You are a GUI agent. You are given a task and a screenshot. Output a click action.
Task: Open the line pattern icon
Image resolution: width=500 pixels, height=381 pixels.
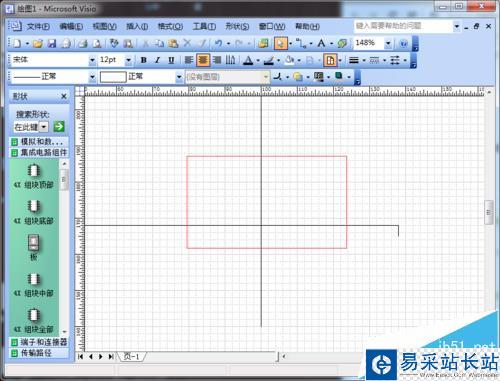pos(374,60)
